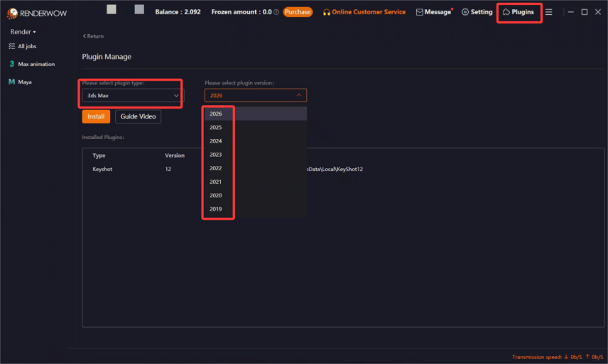The image size is (608, 364).
Task: Click the Guide Video button
Action: tap(138, 116)
